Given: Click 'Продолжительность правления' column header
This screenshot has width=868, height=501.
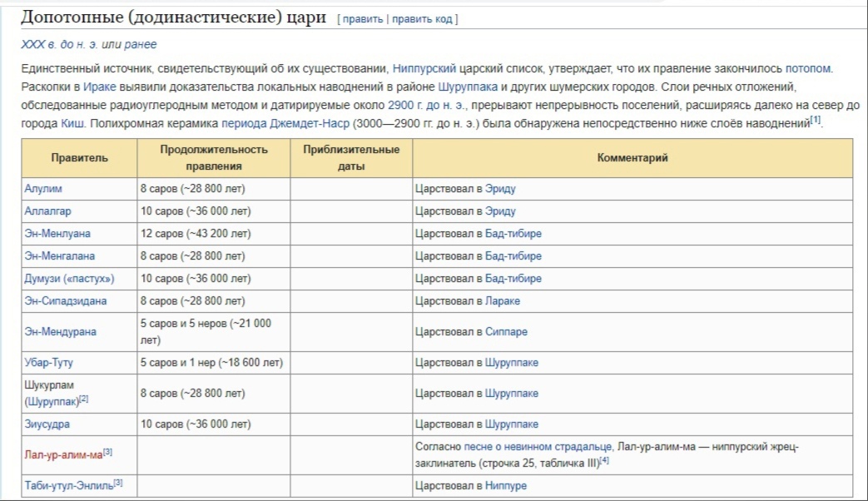Looking at the screenshot, I should click(214, 158).
